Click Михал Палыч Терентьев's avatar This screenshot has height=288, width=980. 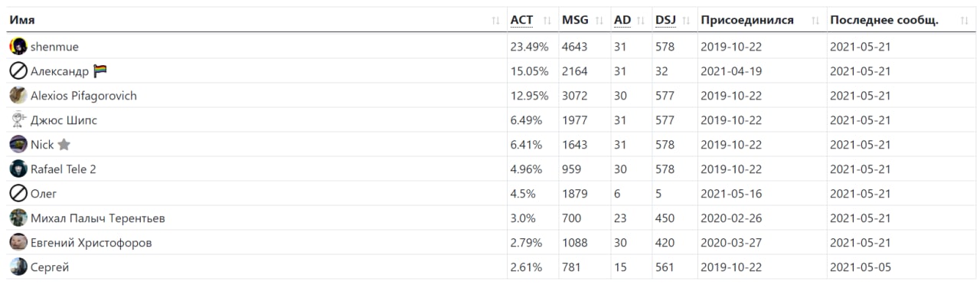(x=18, y=218)
